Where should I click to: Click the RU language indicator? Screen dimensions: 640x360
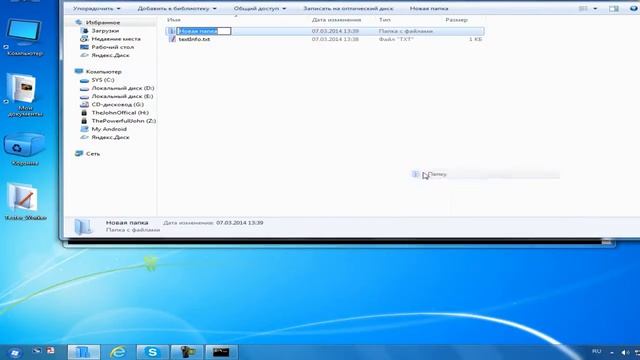coord(596,351)
